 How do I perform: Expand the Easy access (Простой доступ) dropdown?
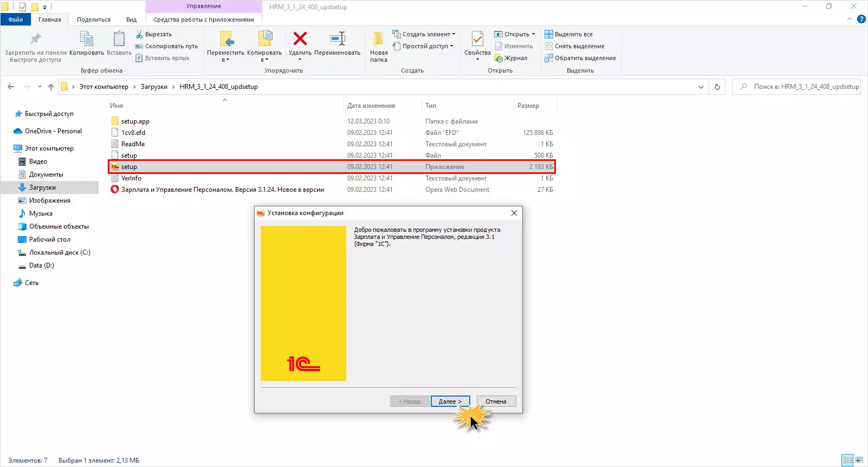coord(451,46)
